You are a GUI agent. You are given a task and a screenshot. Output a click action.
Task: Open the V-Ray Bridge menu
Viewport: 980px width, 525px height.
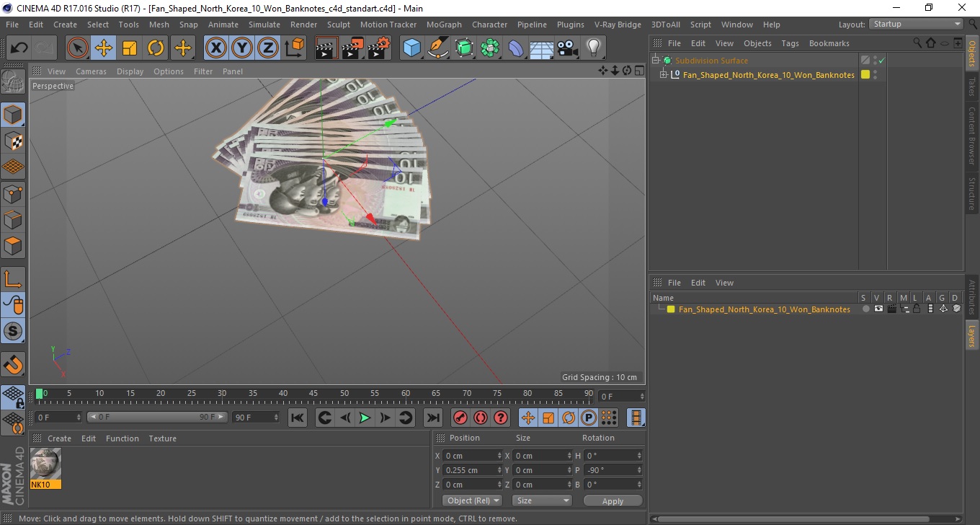coord(618,25)
